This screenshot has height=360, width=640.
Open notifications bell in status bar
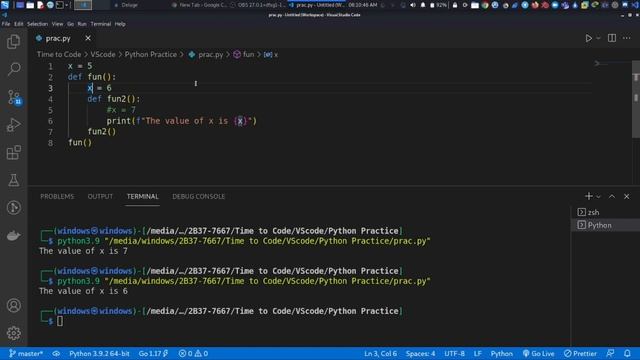627,353
